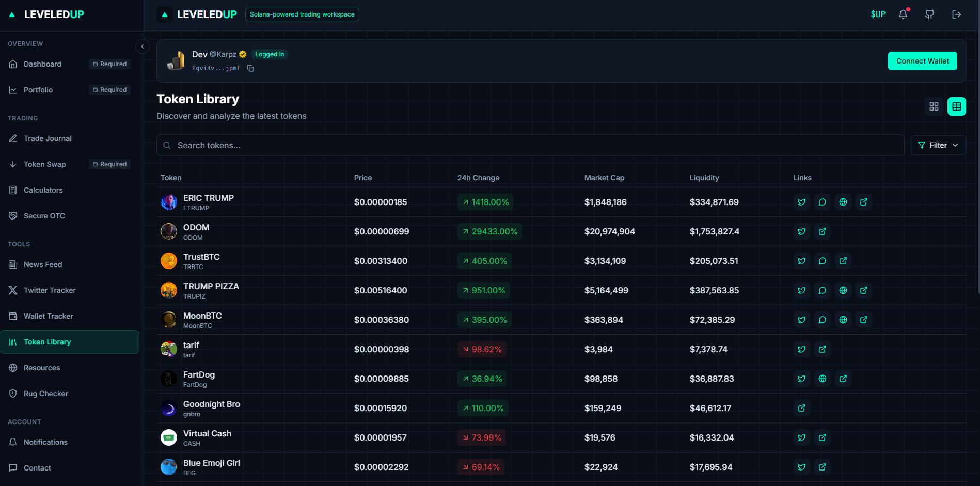
Task: Switch to table view layout
Action: tap(957, 106)
